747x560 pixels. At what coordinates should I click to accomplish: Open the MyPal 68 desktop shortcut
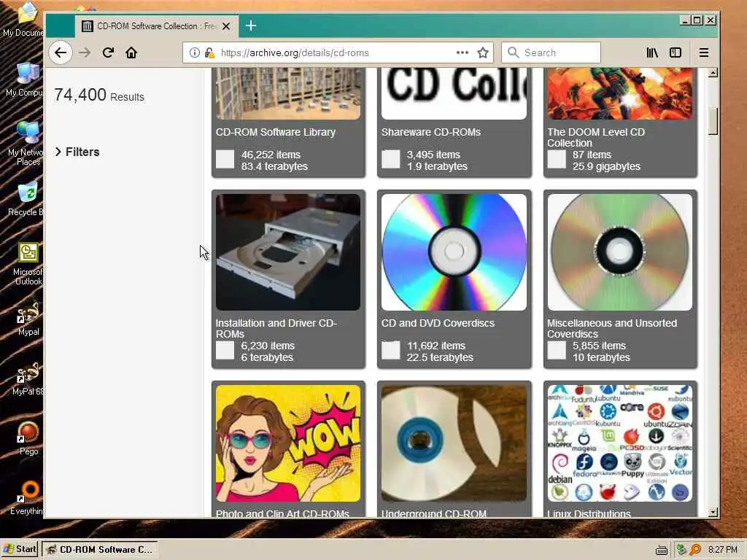[x=28, y=379]
